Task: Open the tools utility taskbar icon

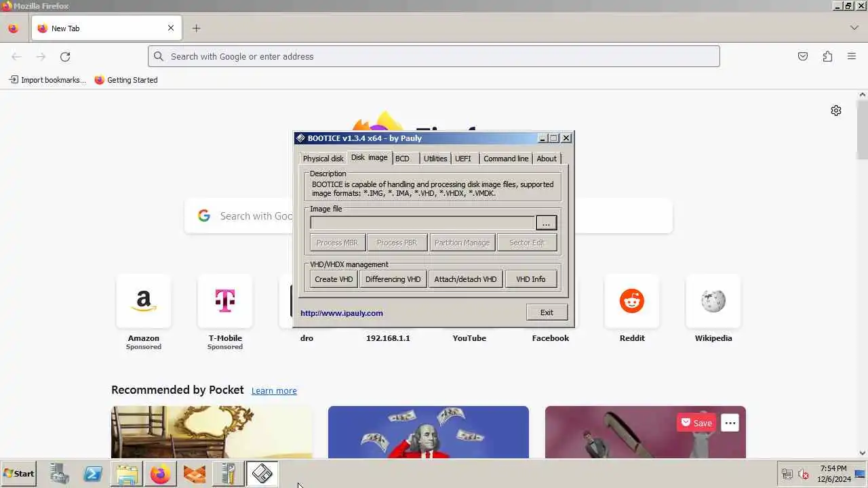Action: click(x=229, y=474)
